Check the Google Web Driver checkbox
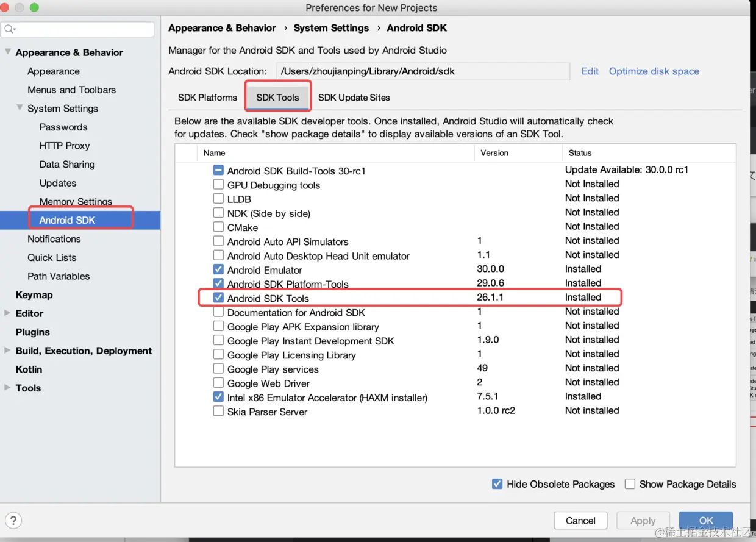The width and height of the screenshot is (756, 542). [x=218, y=383]
